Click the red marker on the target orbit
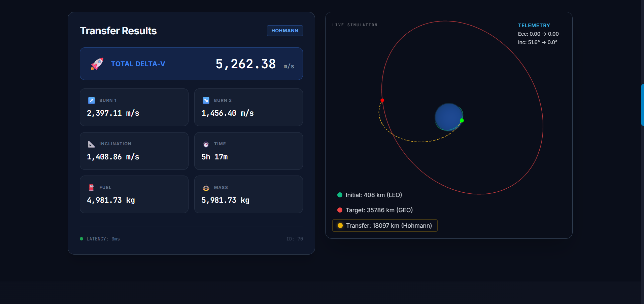The image size is (644, 304). (x=382, y=100)
